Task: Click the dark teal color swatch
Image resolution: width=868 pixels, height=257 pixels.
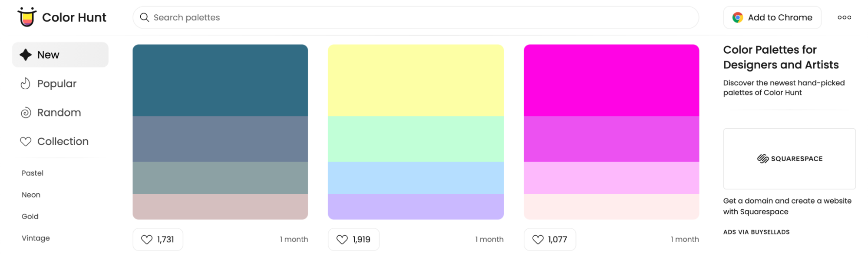Action: click(220, 80)
